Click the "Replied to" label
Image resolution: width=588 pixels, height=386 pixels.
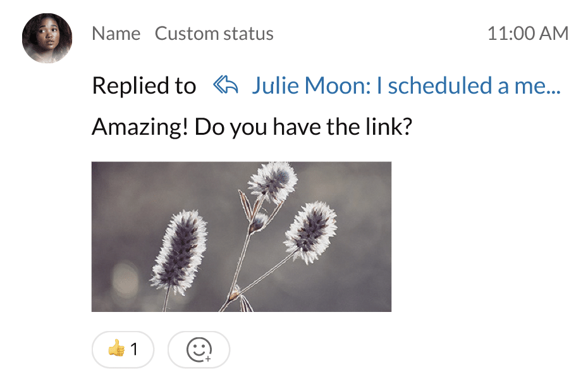coord(144,85)
